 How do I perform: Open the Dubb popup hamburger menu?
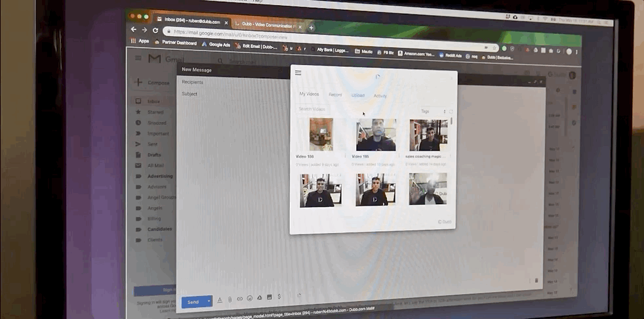tap(298, 73)
